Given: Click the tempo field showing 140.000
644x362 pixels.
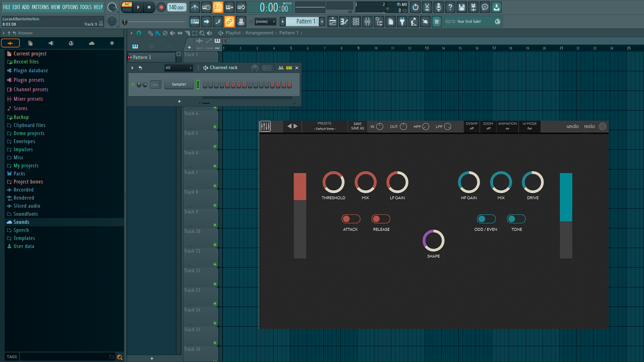Looking at the screenshot, I should (176, 8).
